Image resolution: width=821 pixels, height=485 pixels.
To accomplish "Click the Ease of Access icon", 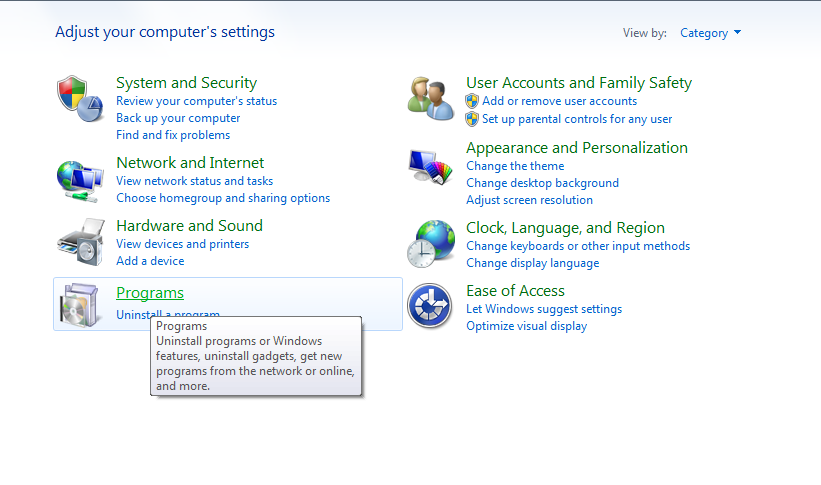I will 430,305.
